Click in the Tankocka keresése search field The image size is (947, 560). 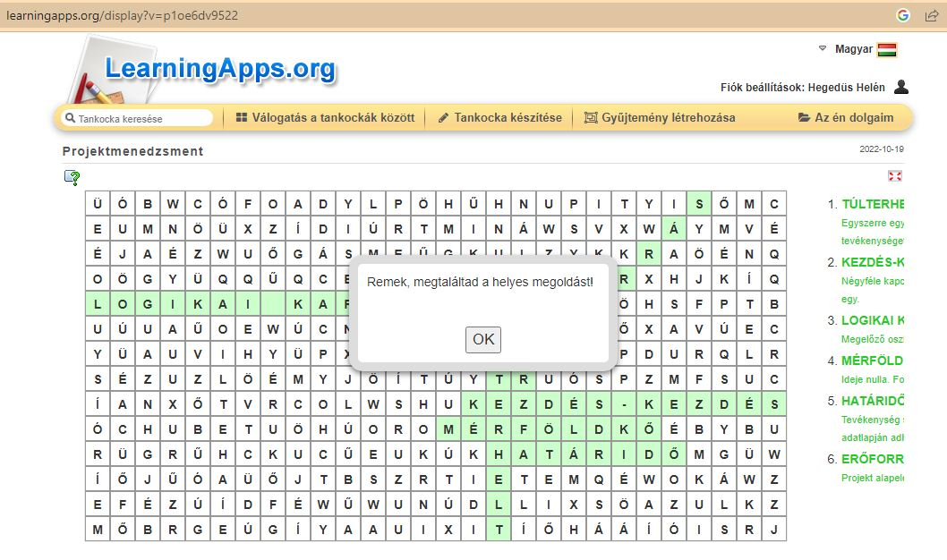[x=141, y=118]
